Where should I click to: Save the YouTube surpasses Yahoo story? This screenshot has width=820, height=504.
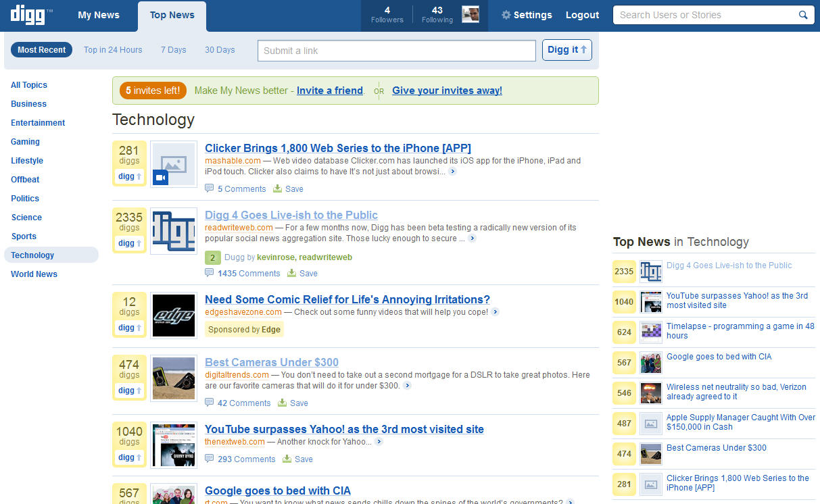click(x=298, y=459)
